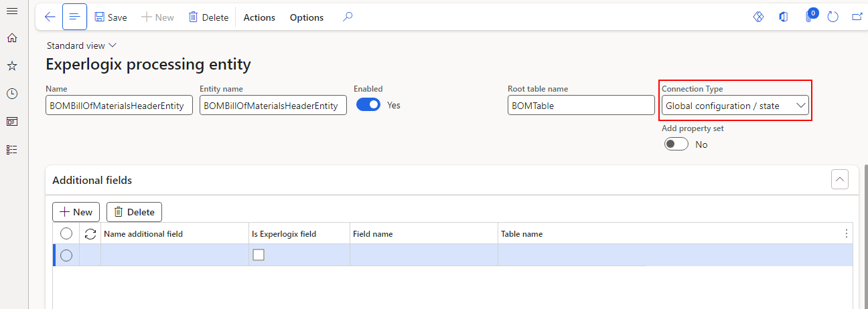
Task: Click the back arrow button
Action: [x=50, y=17]
